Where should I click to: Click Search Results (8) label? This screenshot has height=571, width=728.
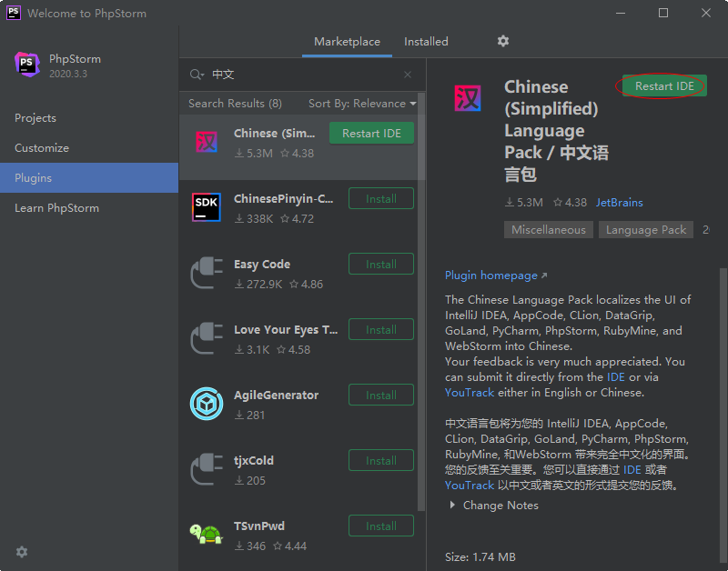(235, 104)
